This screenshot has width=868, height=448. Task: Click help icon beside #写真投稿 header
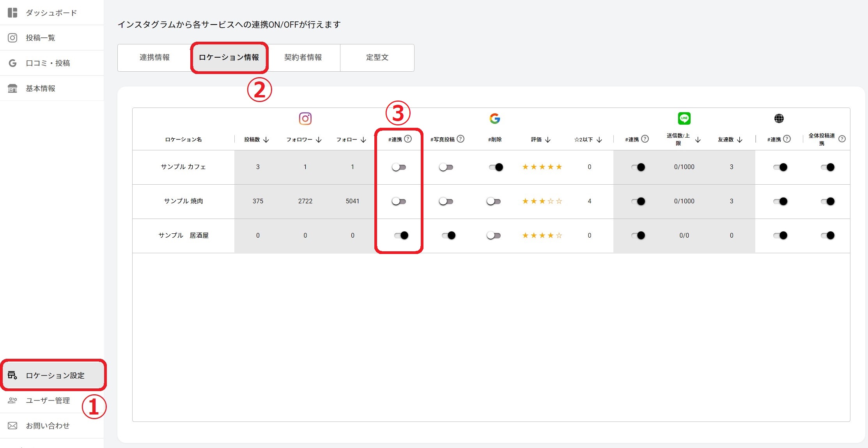461,139
